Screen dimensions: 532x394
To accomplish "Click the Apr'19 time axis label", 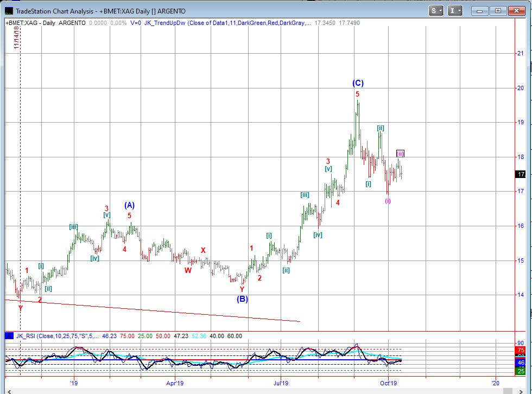I will (175, 383).
